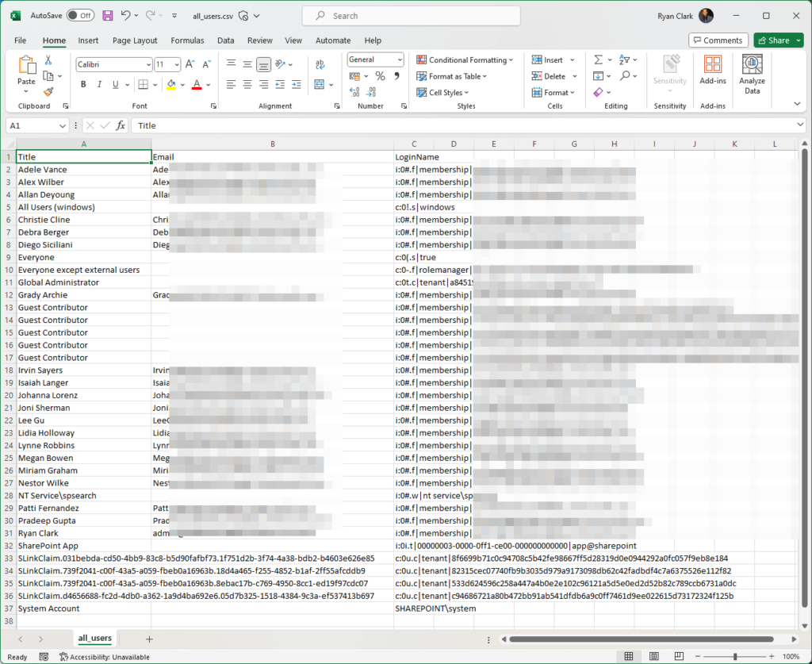The height and width of the screenshot is (664, 812).
Task: Click the Undo arrow icon
Action: click(125, 16)
